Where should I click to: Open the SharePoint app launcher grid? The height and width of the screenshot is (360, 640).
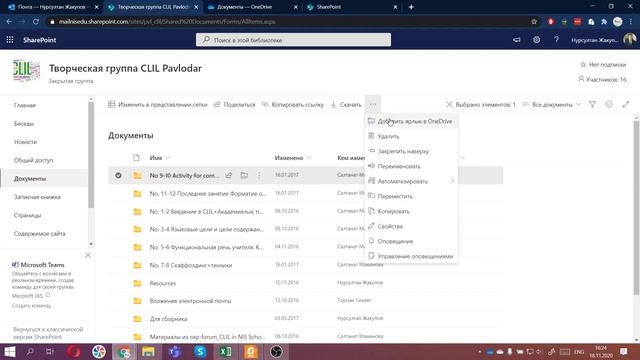click(x=10, y=40)
